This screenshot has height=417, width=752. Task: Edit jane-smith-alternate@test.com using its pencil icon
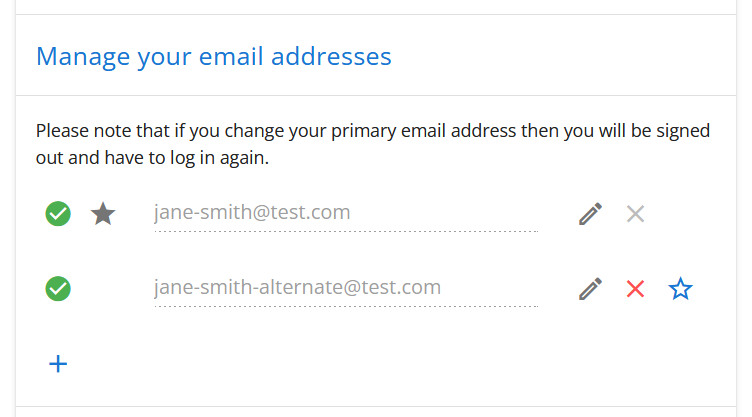pyautogui.click(x=591, y=289)
